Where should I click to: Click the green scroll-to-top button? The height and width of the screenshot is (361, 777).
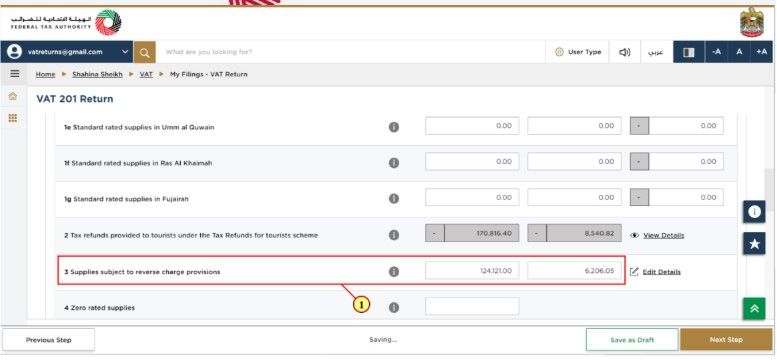(x=754, y=309)
